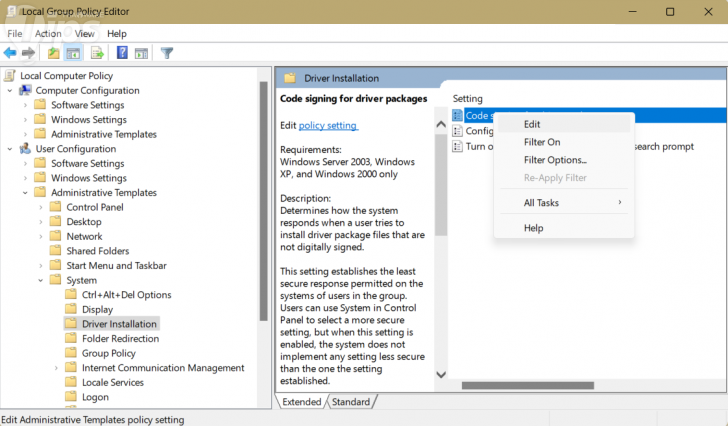The image size is (728, 426).
Task: Click the Desktop folder icon in tree
Action: 56,221
